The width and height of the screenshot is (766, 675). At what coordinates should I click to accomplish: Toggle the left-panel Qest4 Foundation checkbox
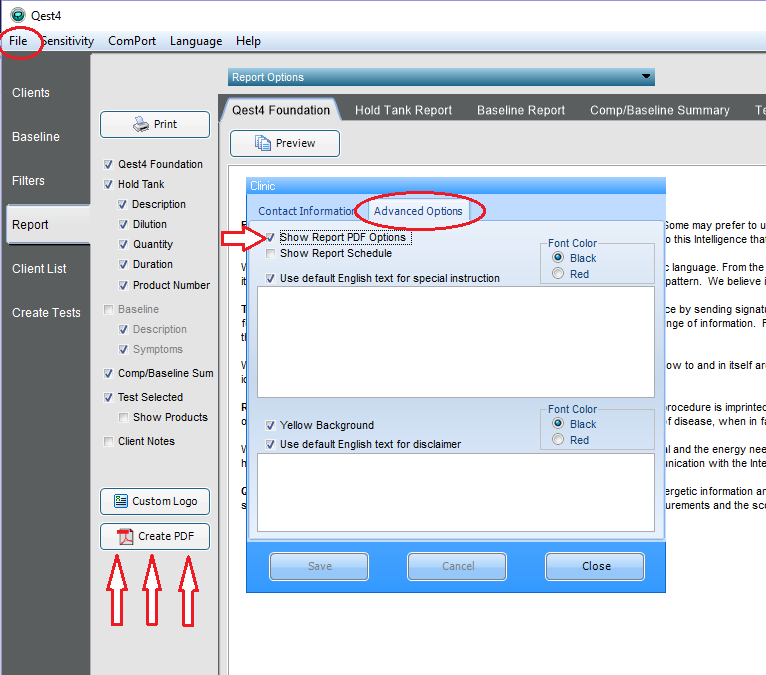[108, 165]
